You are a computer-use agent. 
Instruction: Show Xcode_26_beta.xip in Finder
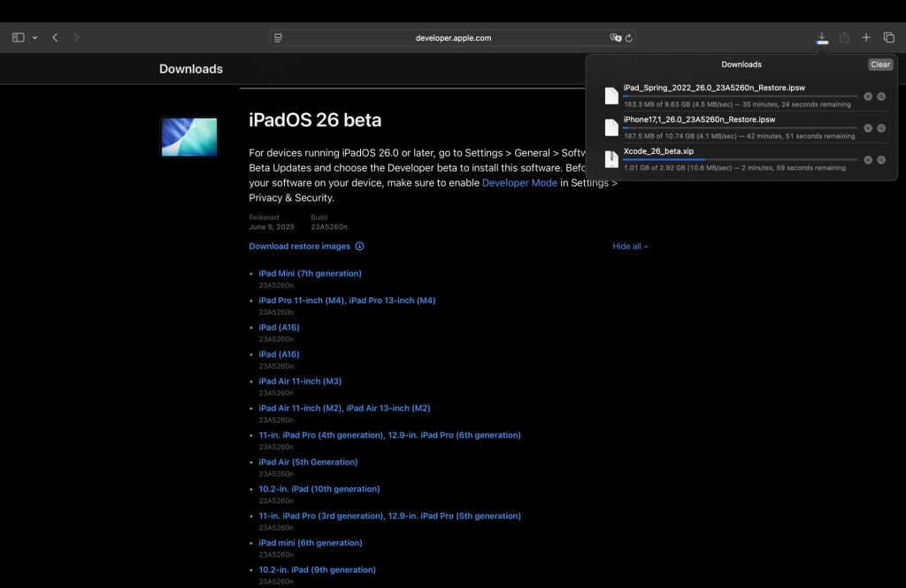pos(881,160)
